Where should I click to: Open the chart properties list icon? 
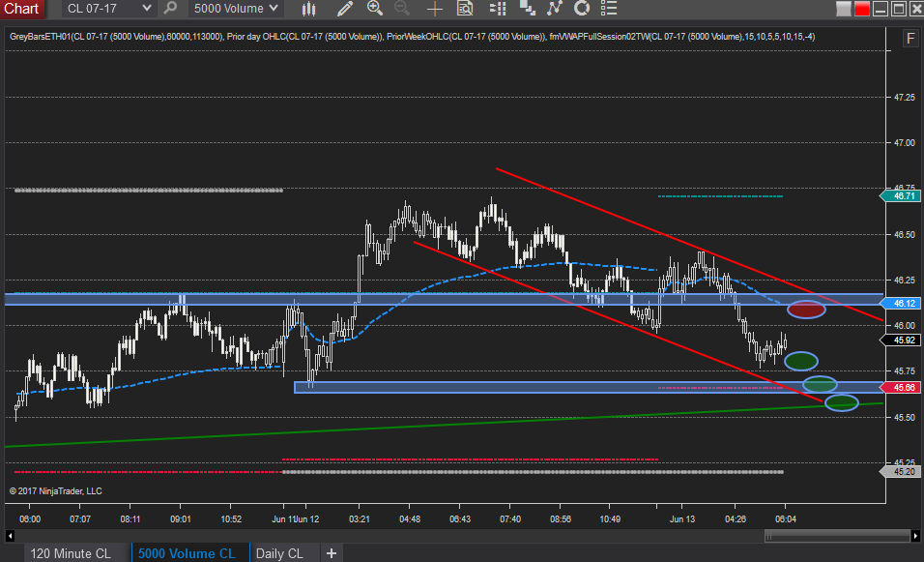pos(609,9)
